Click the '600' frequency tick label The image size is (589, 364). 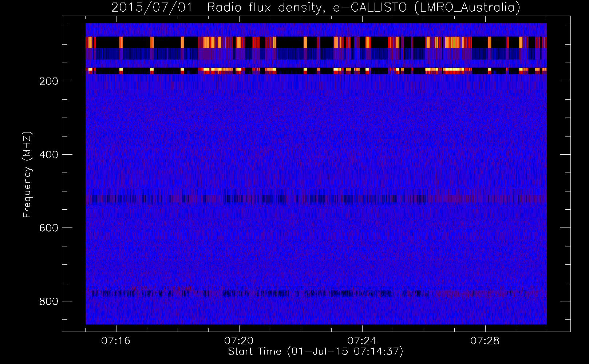coord(49,228)
